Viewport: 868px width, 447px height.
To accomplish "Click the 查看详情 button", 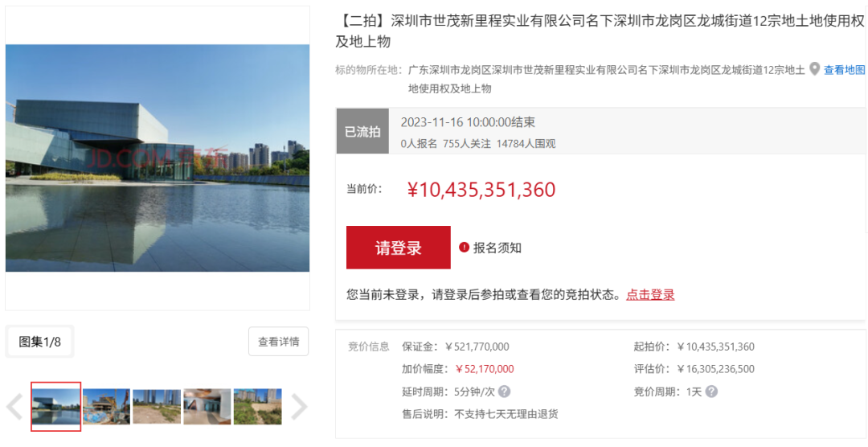I will (278, 342).
